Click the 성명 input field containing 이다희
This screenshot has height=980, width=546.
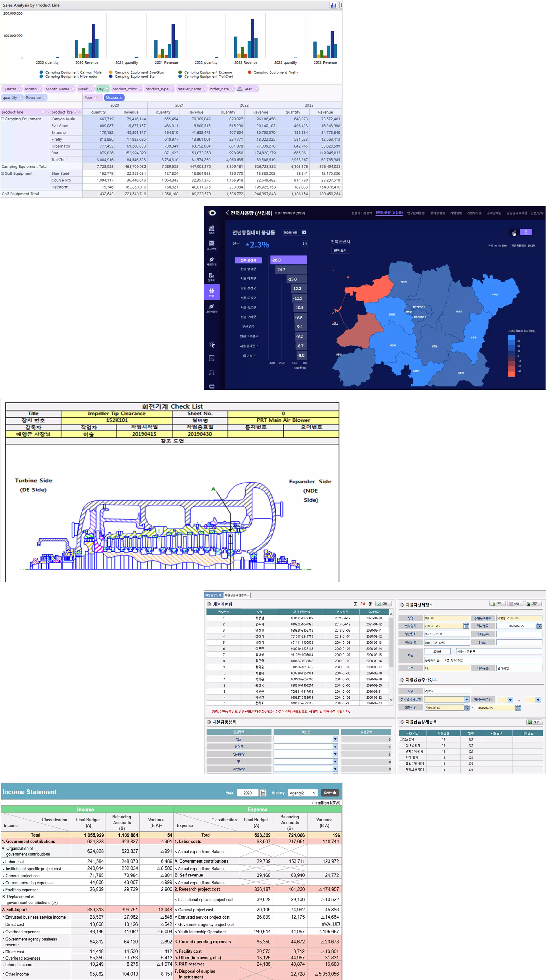(x=447, y=618)
